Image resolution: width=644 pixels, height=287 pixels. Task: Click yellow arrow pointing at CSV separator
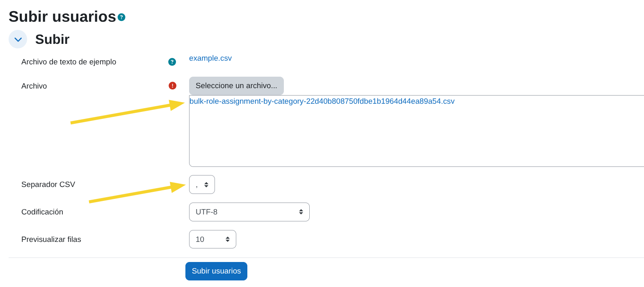coord(135,194)
